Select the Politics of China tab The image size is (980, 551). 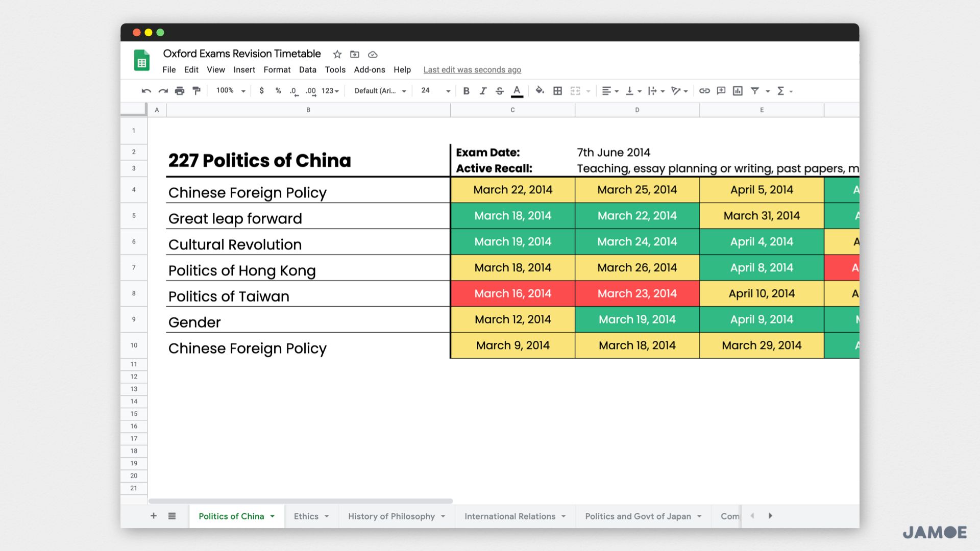pyautogui.click(x=231, y=516)
